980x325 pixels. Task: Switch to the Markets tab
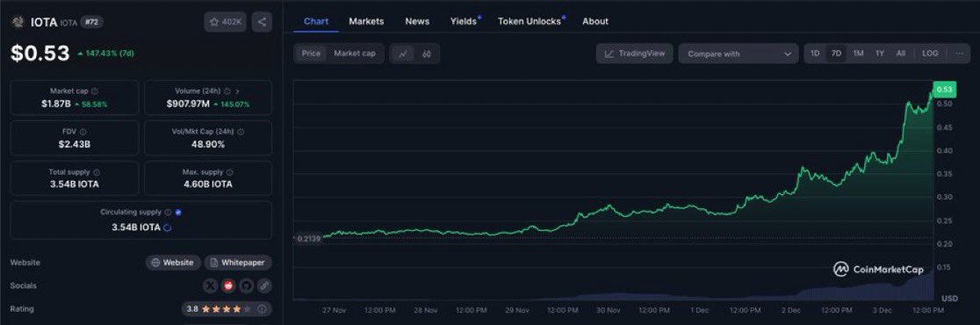(x=366, y=21)
